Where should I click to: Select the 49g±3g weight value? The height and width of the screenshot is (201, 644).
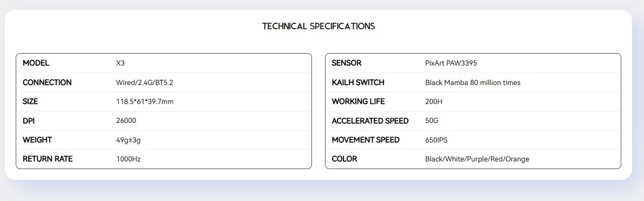(128, 140)
